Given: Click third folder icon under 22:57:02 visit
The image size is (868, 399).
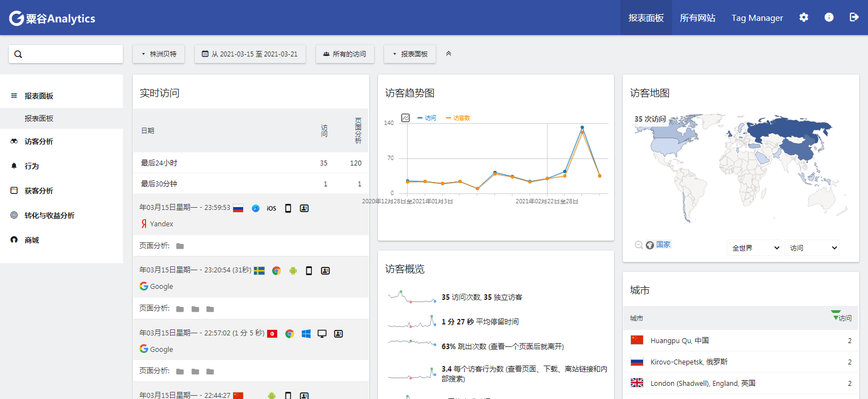Looking at the screenshot, I should 210,372.
